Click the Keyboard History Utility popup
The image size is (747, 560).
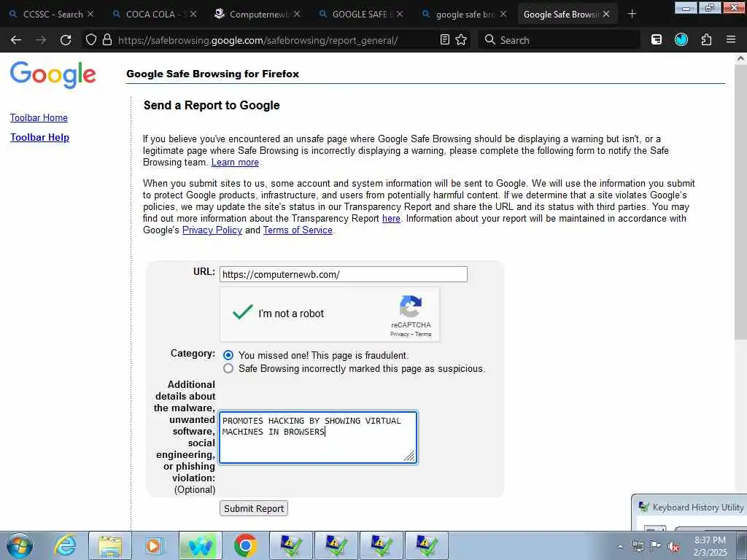(x=689, y=513)
